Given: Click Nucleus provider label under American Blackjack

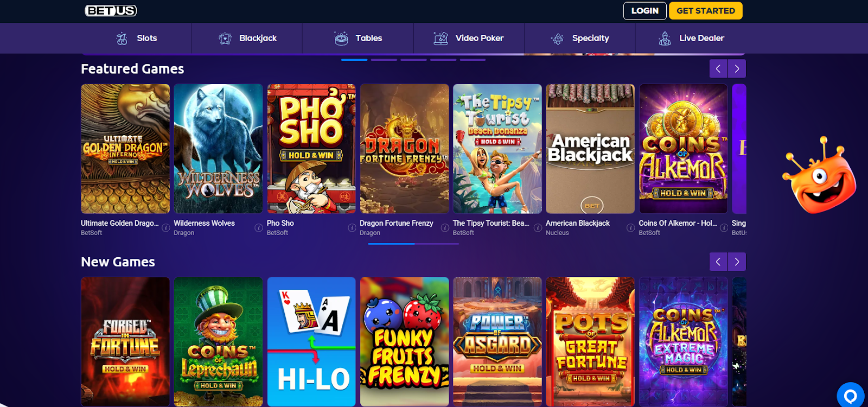Looking at the screenshot, I should [557, 233].
